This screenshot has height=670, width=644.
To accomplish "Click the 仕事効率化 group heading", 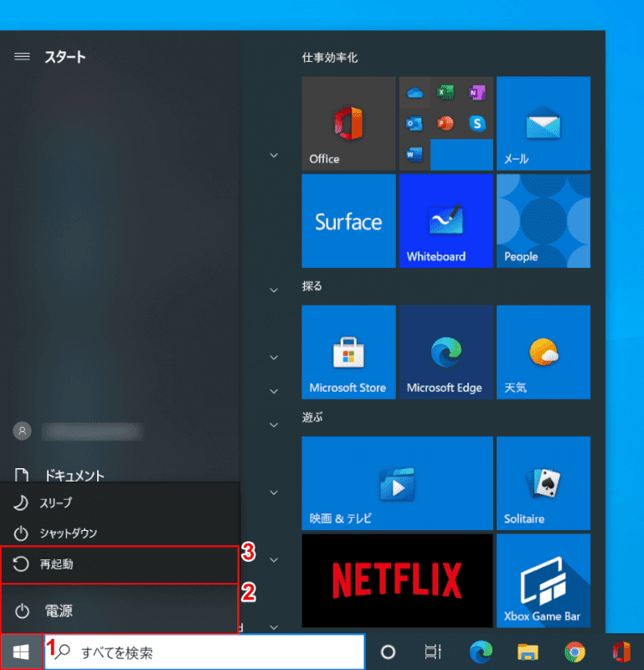I will tap(329, 58).
